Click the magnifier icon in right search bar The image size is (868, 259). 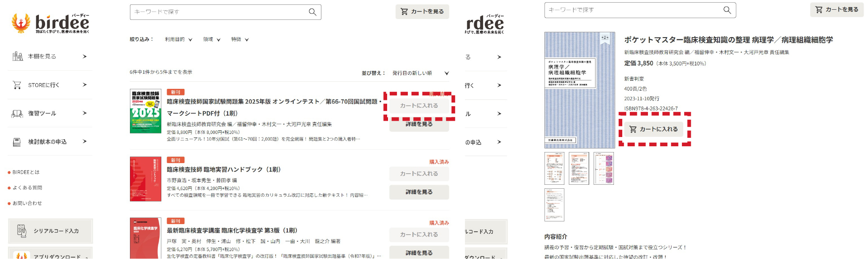[727, 10]
